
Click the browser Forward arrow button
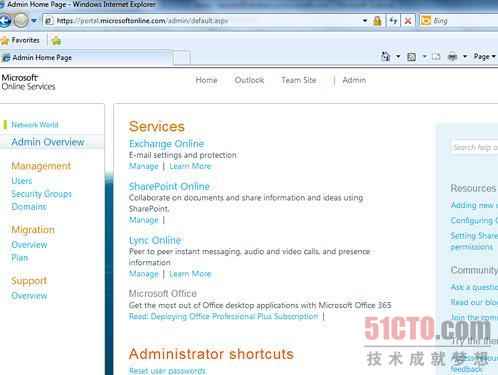21,21
